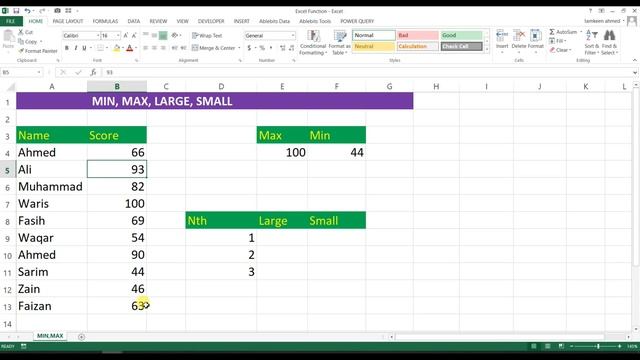Click the Cut scissors icon

pyautogui.click(x=21, y=32)
